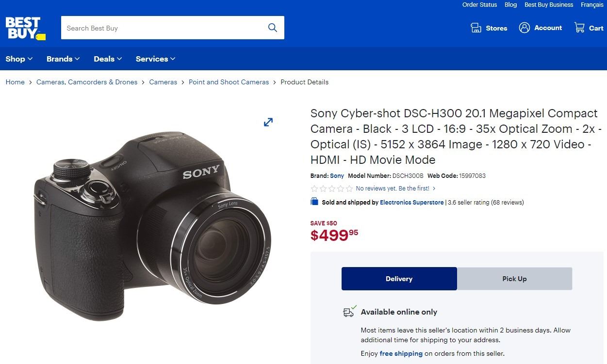
Task: Click the Best Buy logo
Action: pyautogui.click(x=25, y=28)
